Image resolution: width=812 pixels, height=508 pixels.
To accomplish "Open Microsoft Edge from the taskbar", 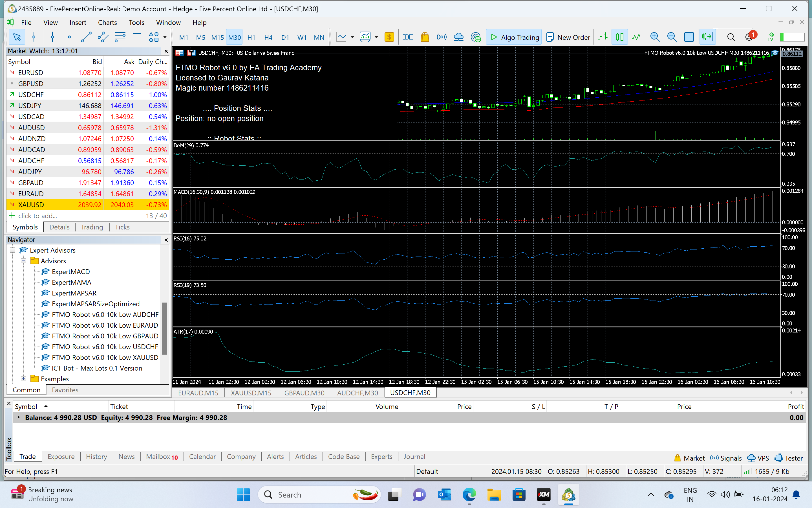I will [469, 494].
